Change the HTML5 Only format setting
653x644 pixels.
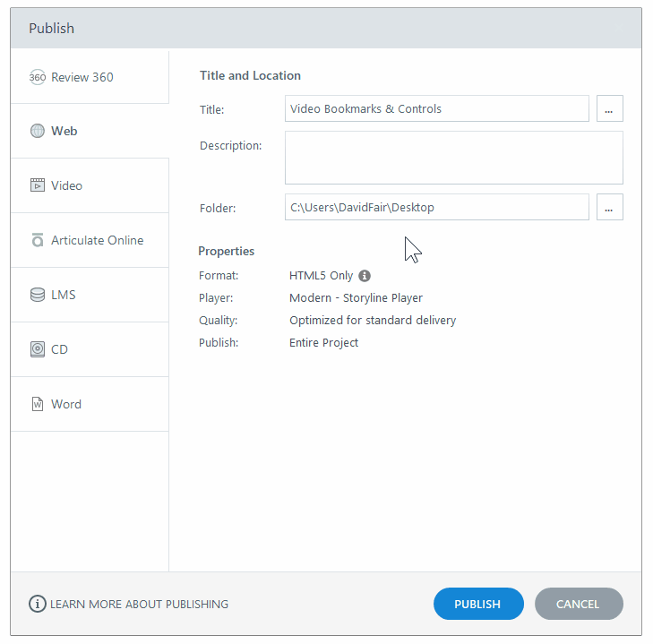(321, 276)
